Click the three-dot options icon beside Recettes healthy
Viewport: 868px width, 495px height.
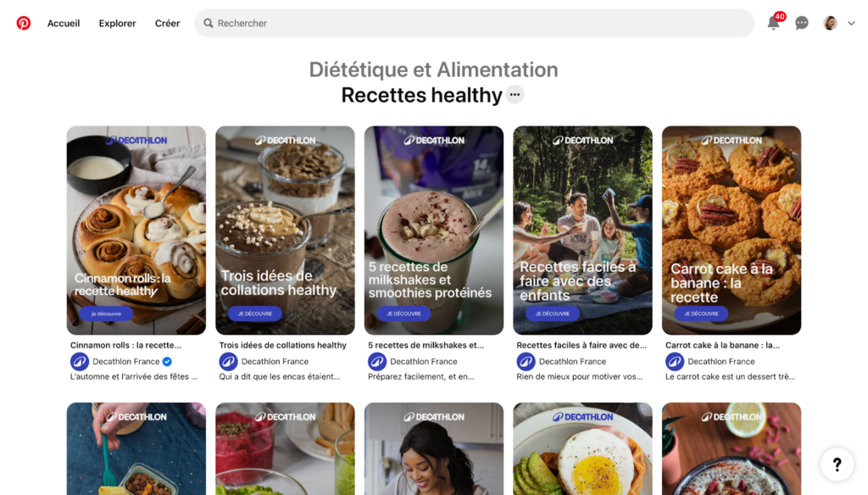(515, 95)
